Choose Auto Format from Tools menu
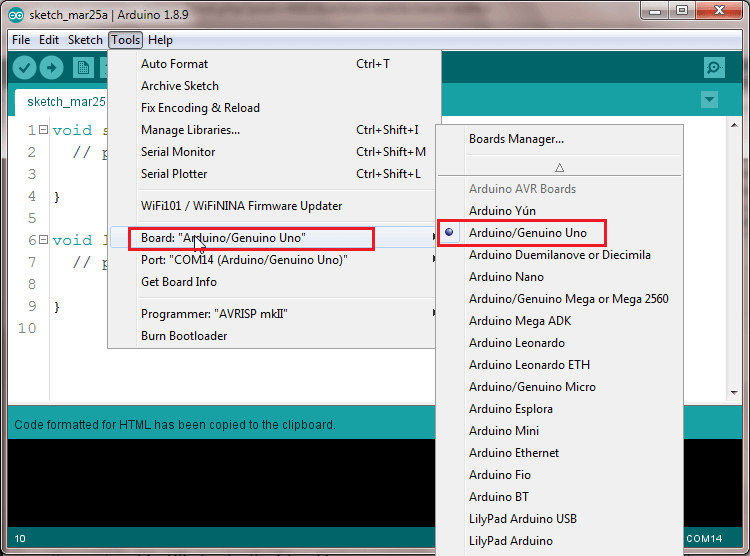 click(x=274, y=64)
